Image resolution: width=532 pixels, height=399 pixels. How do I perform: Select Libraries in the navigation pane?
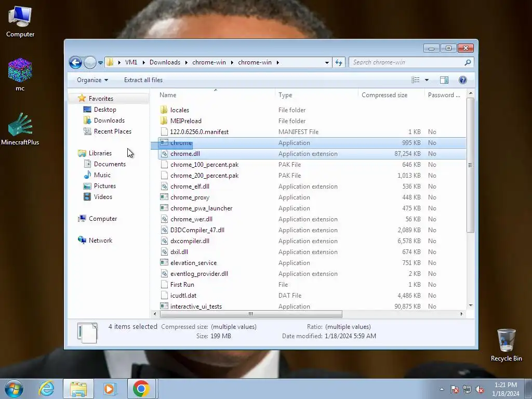pos(100,153)
